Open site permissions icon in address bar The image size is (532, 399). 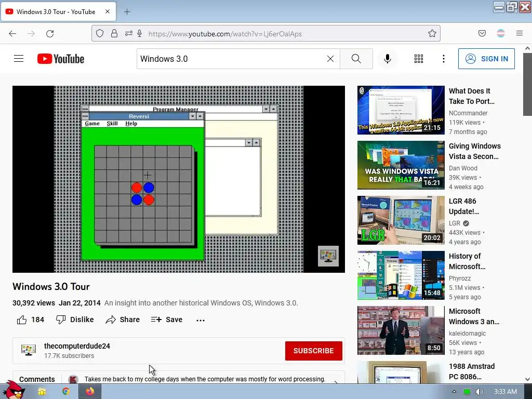pos(129,33)
